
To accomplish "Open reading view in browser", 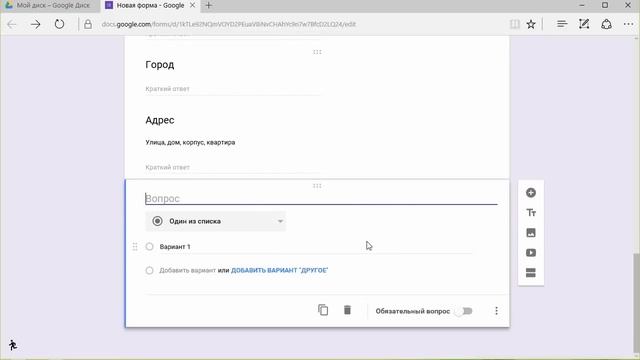I will 515,24.
